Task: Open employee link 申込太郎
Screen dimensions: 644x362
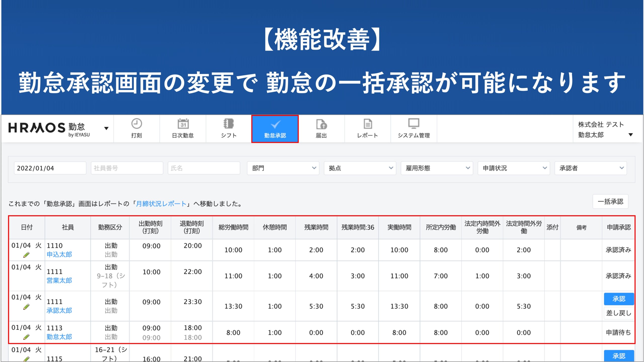Action: click(59, 254)
